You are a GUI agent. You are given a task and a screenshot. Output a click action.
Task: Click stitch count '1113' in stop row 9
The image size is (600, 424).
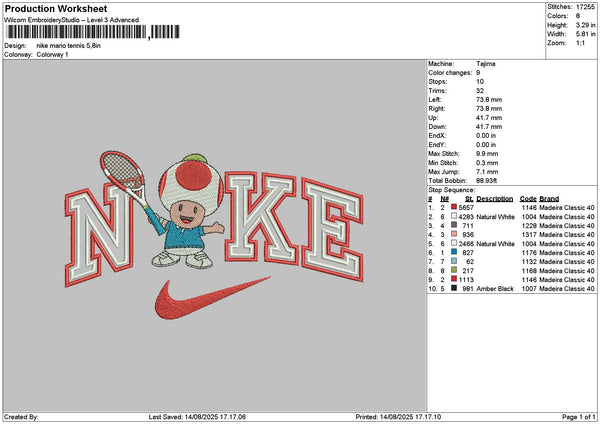466,280
